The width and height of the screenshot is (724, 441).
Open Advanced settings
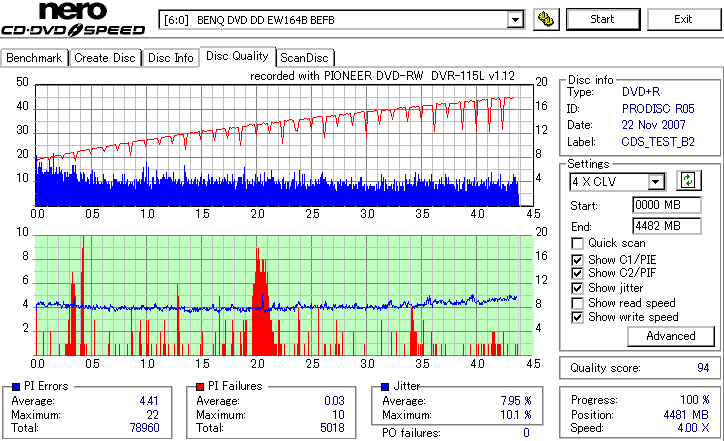(670, 336)
